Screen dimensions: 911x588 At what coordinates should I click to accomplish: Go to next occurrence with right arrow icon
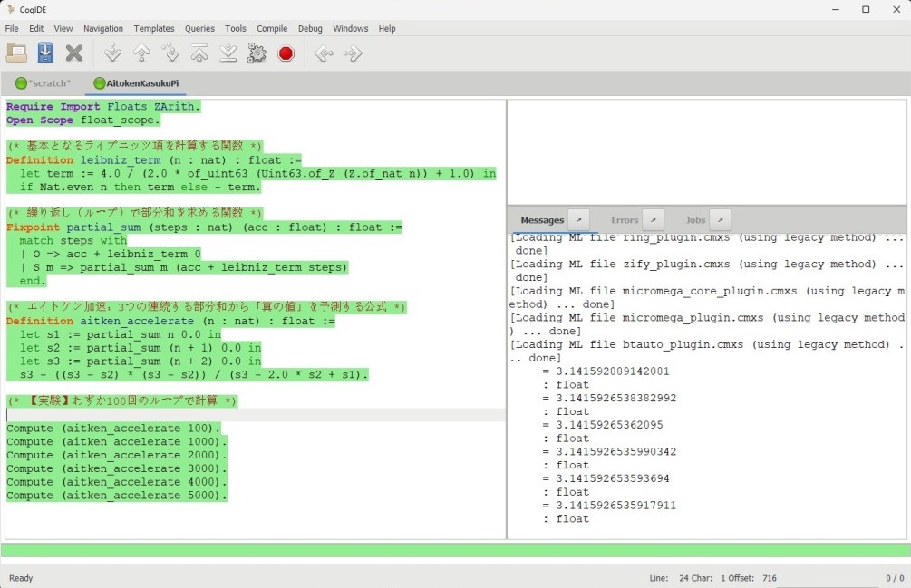point(353,53)
